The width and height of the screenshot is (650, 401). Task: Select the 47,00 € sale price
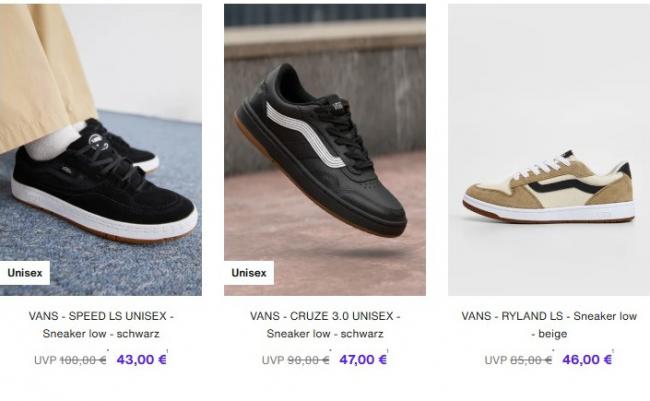point(363,360)
